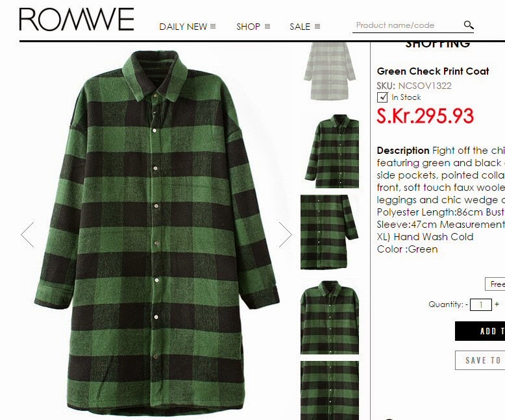Open the DAILY NEW menu
Screen dimensions: 505x420
[x=183, y=27]
